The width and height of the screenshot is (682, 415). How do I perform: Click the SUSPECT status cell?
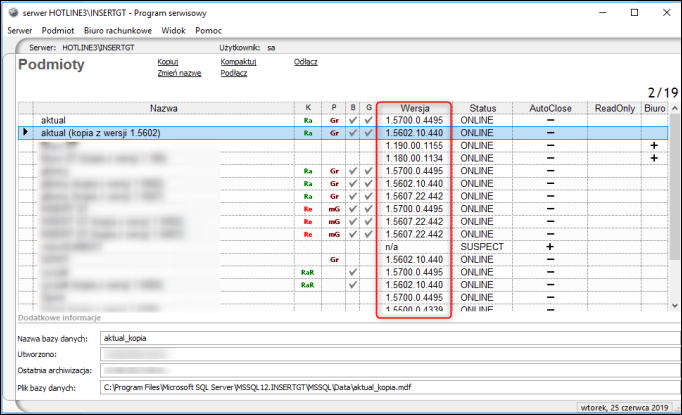tap(481, 247)
